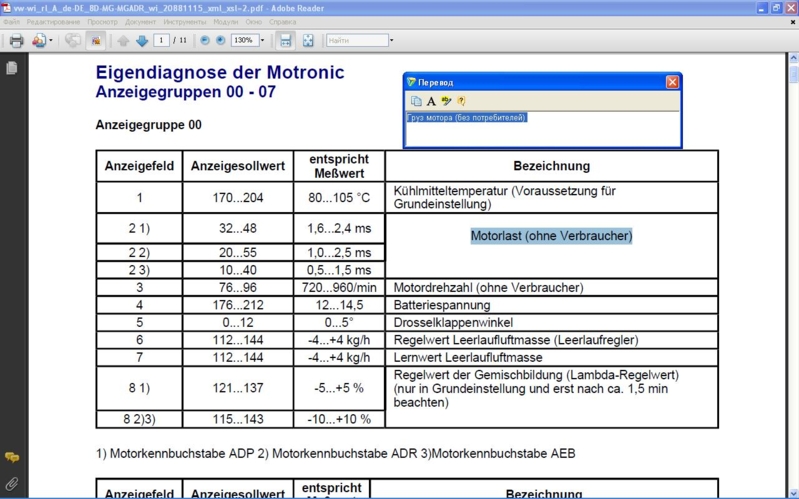
Task: Click cell value '170...204'
Action: pos(238,198)
